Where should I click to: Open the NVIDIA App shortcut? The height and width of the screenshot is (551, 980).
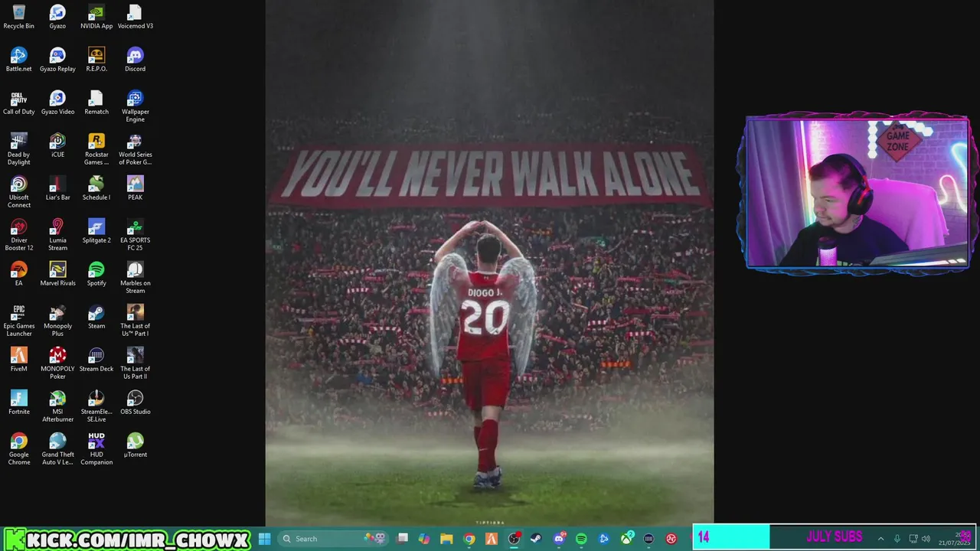coord(96,17)
